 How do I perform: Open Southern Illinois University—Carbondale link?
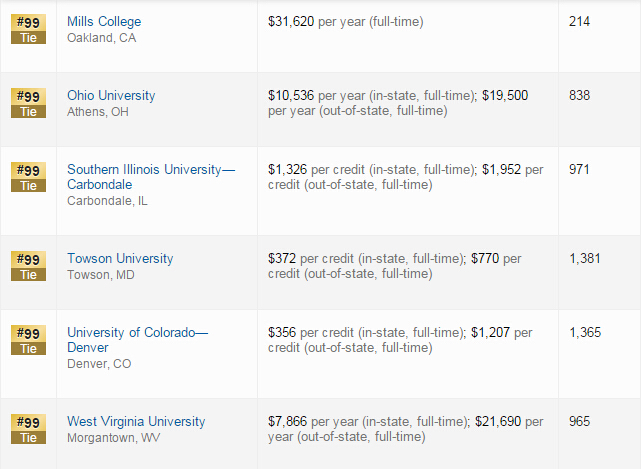151,177
